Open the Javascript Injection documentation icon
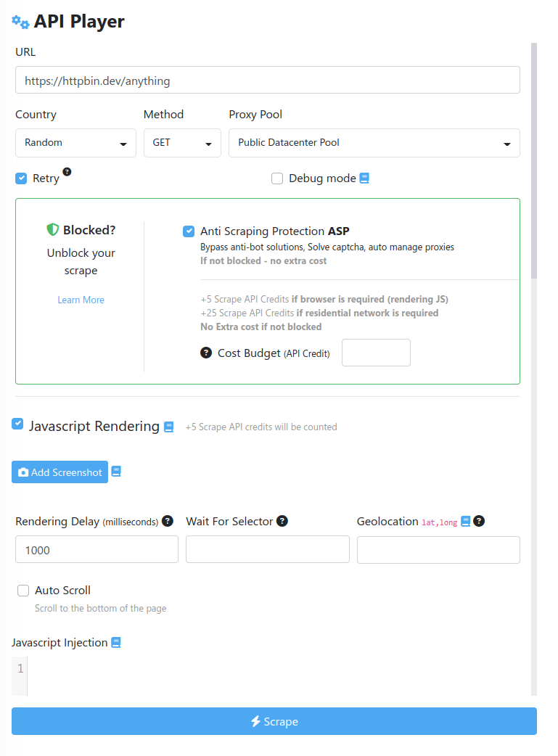This screenshot has width=558, height=756. click(116, 642)
